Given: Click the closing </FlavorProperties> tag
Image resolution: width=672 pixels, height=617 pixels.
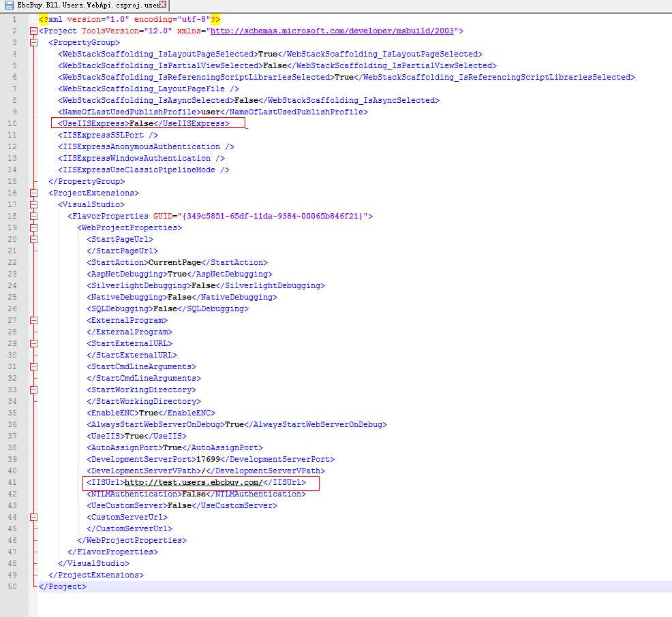Looking at the screenshot, I should 112,552.
